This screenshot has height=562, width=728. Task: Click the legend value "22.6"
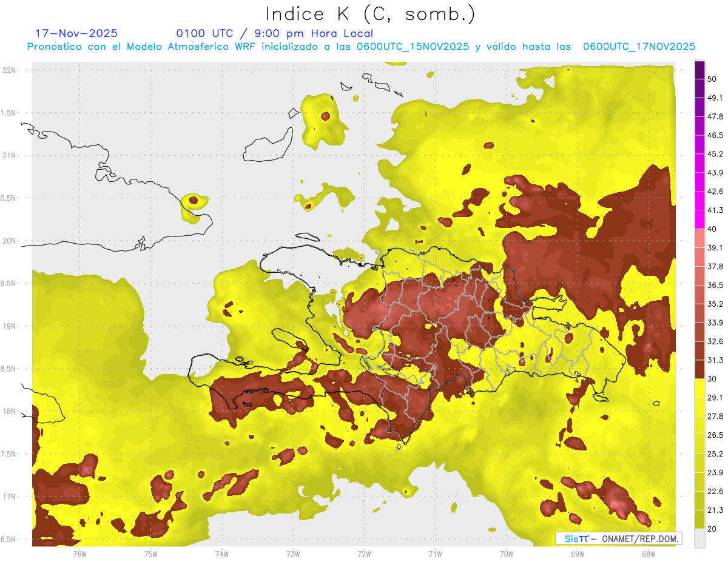715,492
